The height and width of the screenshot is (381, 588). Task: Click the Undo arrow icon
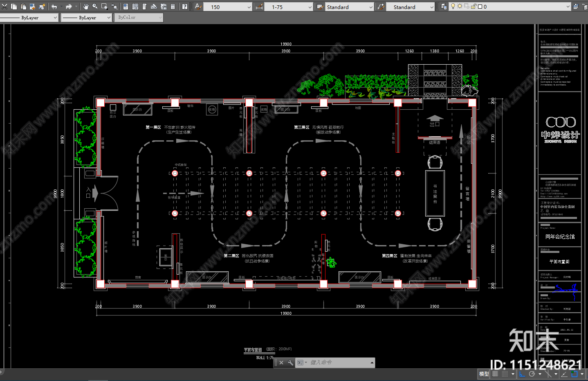[x=54, y=7]
